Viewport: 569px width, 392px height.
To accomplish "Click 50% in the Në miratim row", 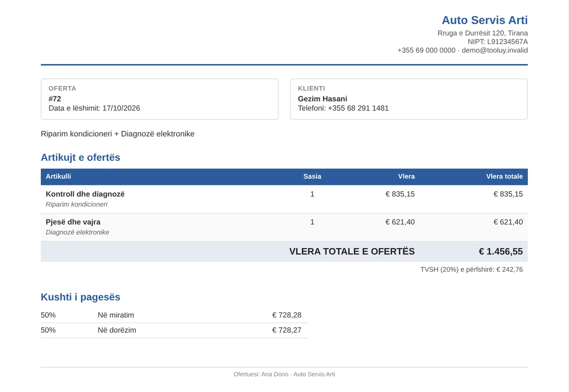I will (48, 315).
